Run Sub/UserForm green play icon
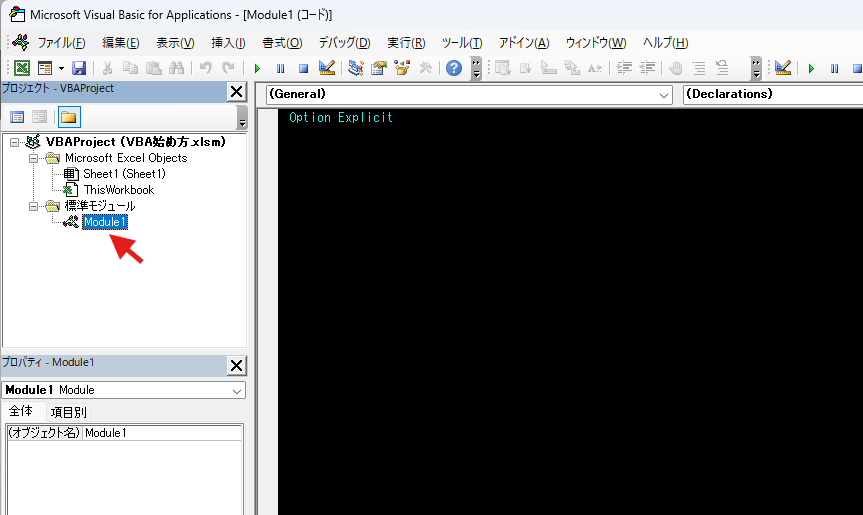Viewport: 863px width, 515px height. pos(257,68)
